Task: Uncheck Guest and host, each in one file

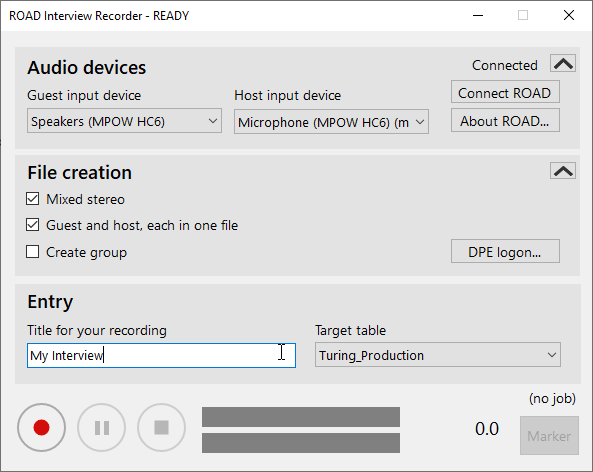Action: coord(33,225)
